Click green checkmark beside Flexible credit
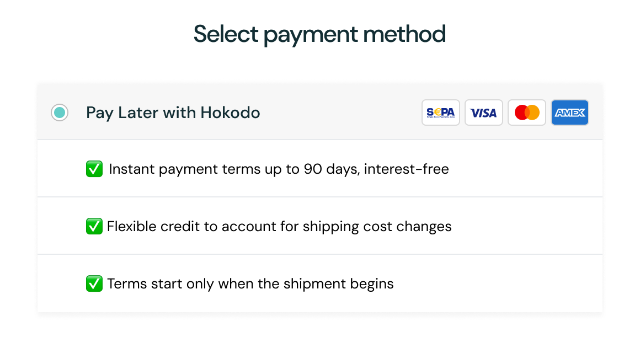Screen dimensions: 640x364 click(94, 226)
